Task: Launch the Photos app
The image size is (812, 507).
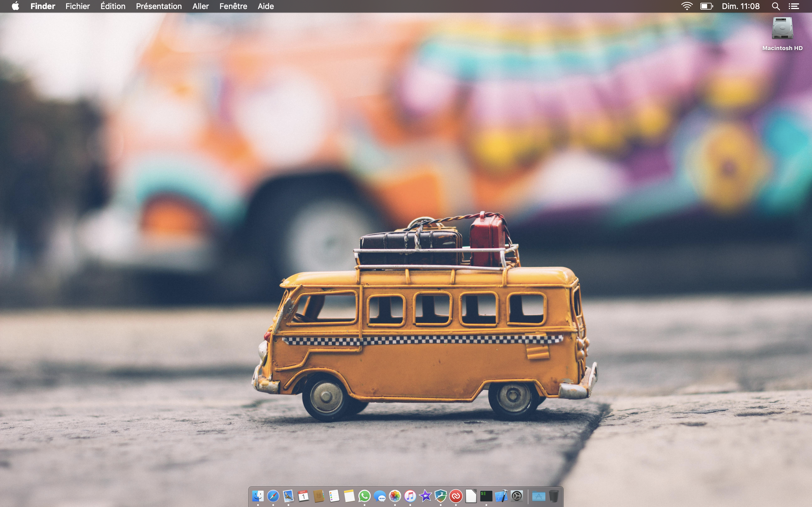Action: tap(395, 496)
